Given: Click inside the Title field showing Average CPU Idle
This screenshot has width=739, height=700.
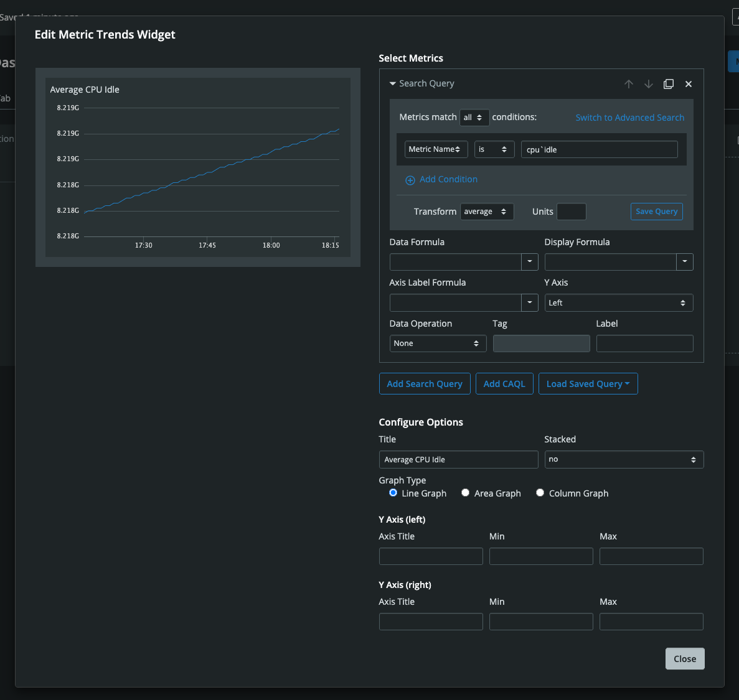Looking at the screenshot, I should (x=458, y=459).
